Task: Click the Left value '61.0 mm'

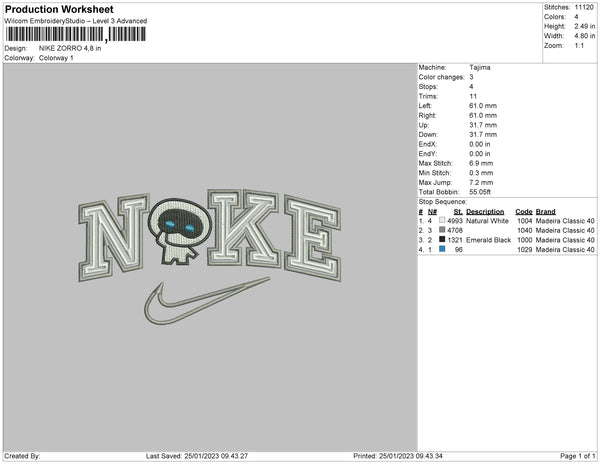Action: click(483, 106)
